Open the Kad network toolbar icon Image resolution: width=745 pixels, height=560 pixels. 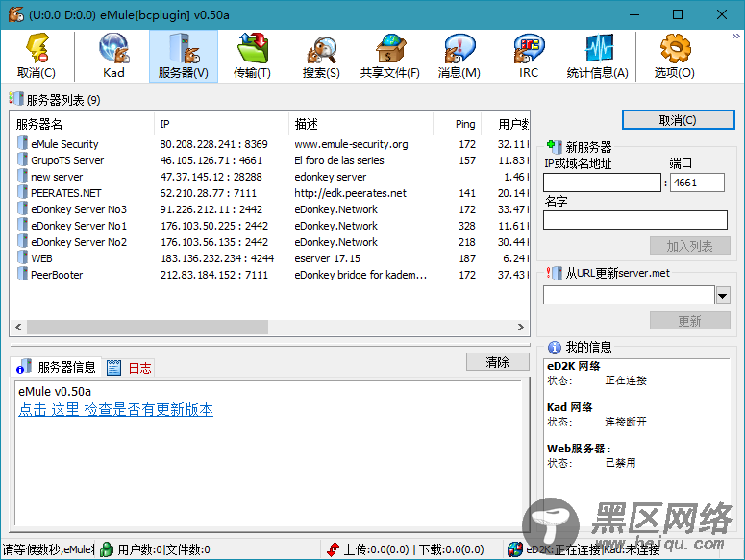114,47
